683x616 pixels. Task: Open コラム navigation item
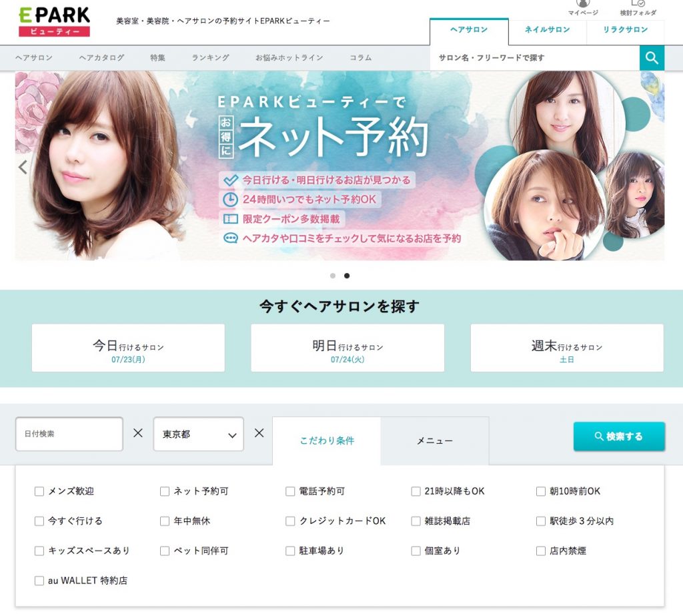(361, 57)
